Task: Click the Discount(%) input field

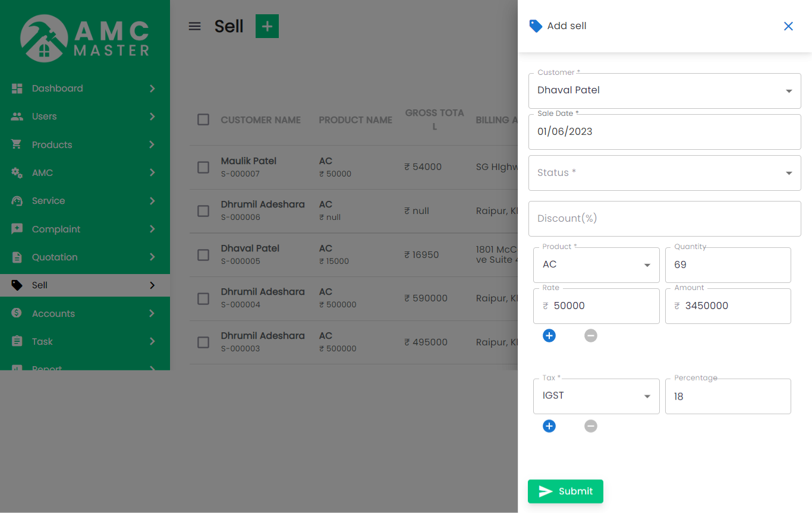Action: [664, 219]
